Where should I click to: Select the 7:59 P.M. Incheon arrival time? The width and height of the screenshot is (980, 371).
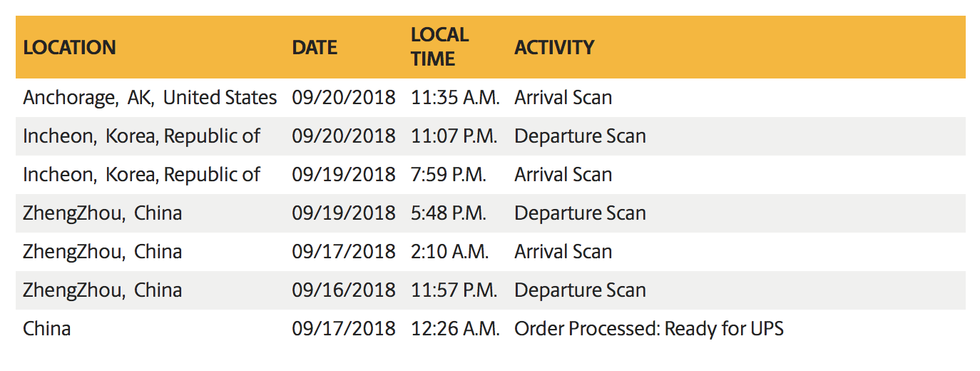(449, 175)
